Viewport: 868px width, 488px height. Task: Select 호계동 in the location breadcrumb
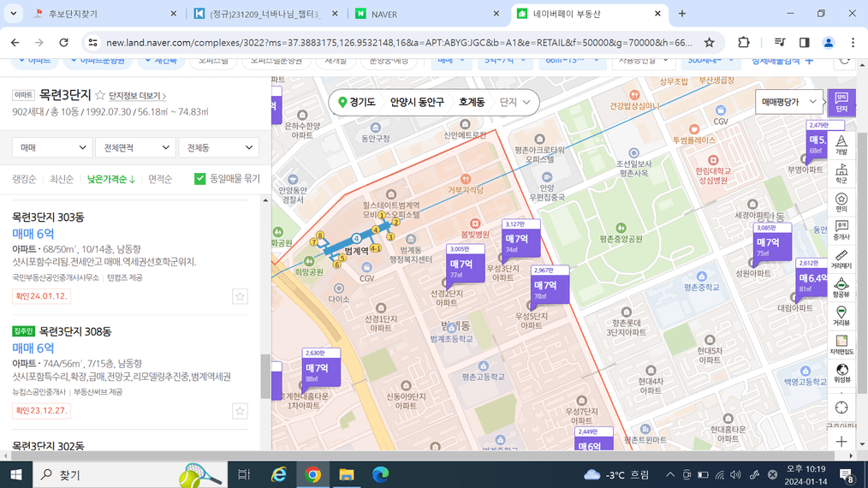click(472, 102)
